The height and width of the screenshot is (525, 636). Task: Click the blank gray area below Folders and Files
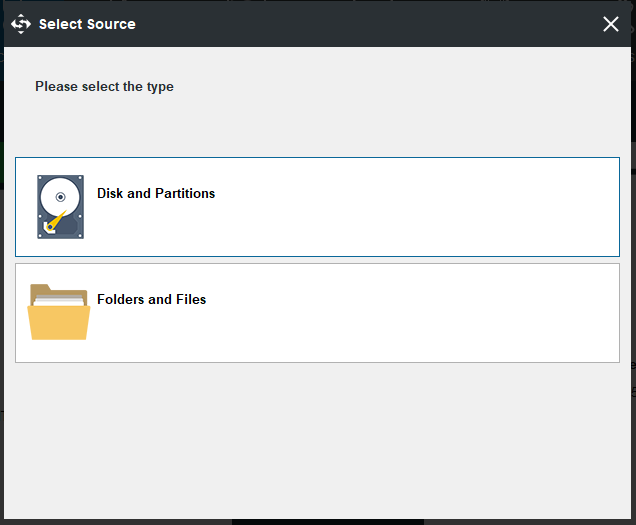(317, 440)
